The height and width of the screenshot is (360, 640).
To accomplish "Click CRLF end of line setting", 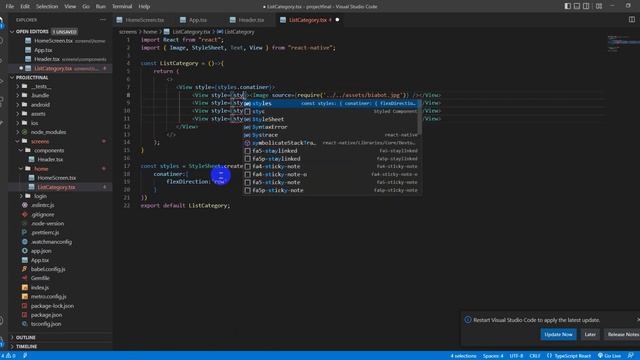I will (535, 356).
